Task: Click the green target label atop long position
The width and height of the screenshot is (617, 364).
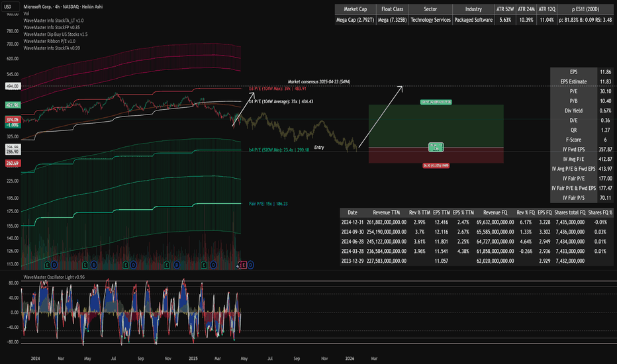Action: [436, 103]
